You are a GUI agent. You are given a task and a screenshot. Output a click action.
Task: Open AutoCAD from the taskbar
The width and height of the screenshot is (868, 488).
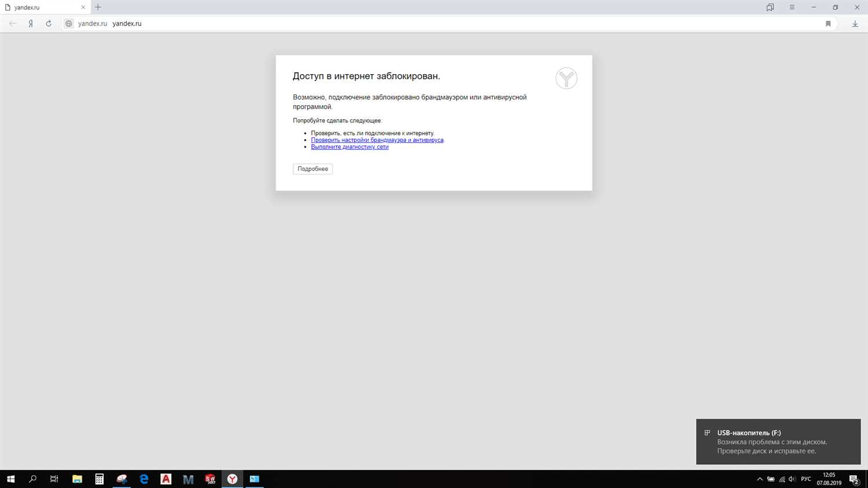166,479
